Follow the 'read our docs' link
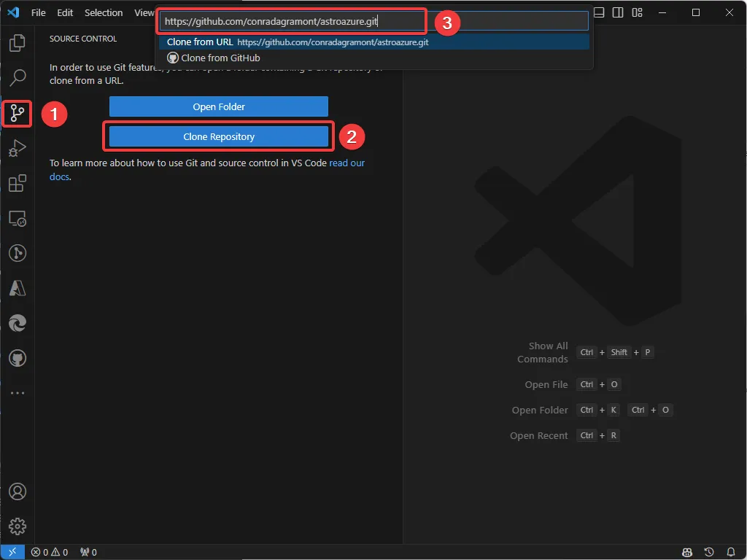This screenshot has width=747, height=560. tap(347, 163)
